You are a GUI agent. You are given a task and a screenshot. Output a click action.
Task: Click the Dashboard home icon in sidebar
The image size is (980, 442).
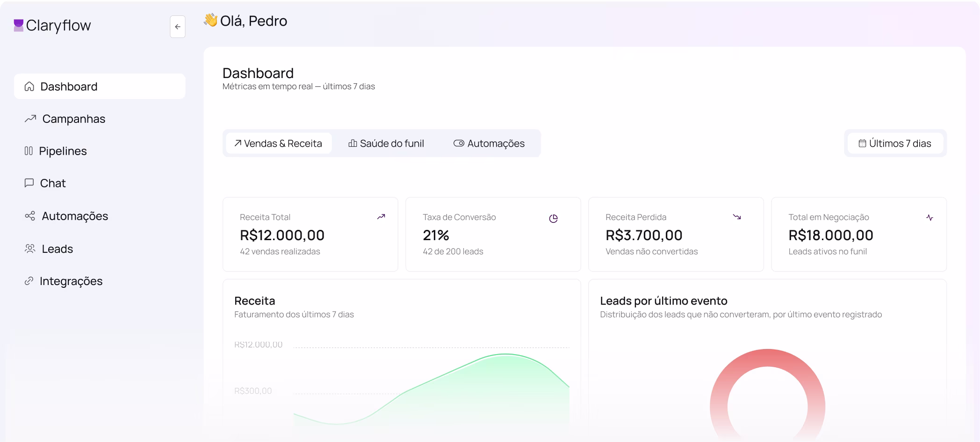[x=29, y=86]
